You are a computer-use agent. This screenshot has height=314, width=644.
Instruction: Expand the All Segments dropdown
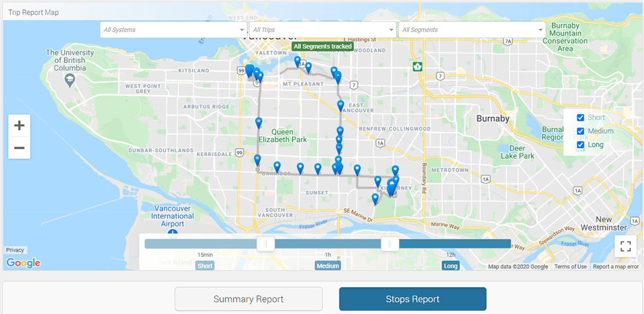472,30
